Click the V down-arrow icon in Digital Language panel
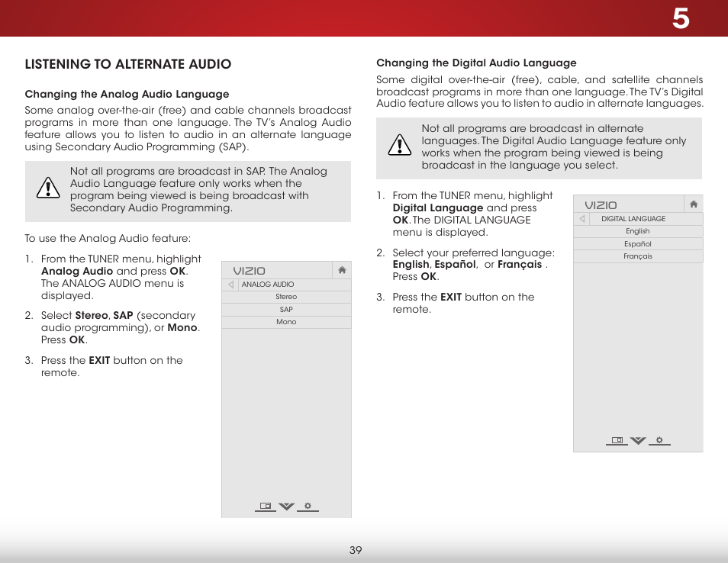728x563 pixels. click(x=638, y=440)
